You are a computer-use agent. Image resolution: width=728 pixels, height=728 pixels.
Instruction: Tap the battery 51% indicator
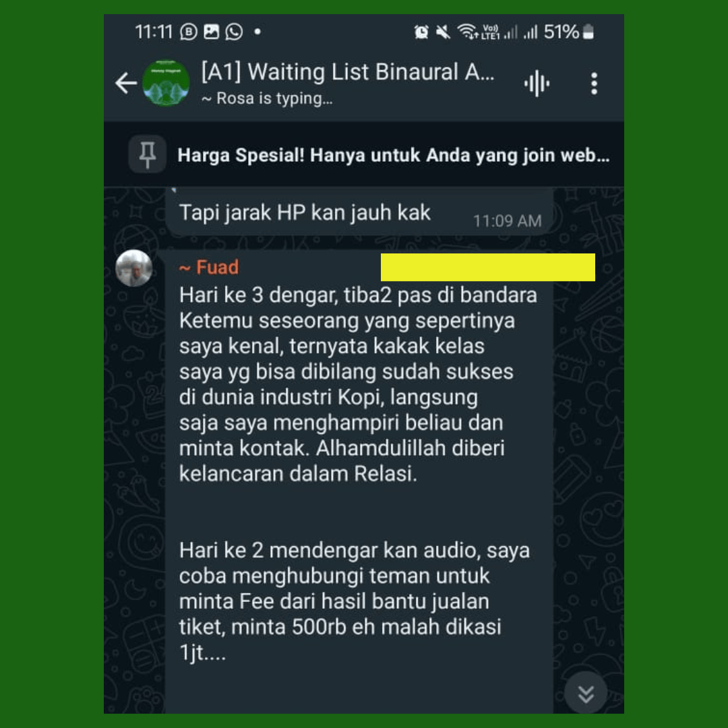pos(569,32)
